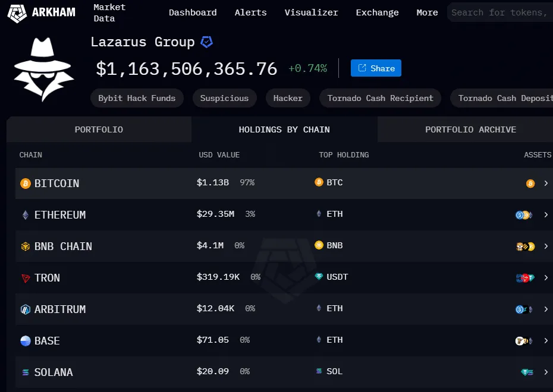Click the Top Holding column header
The width and height of the screenshot is (553, 392).
pos(344,155)
